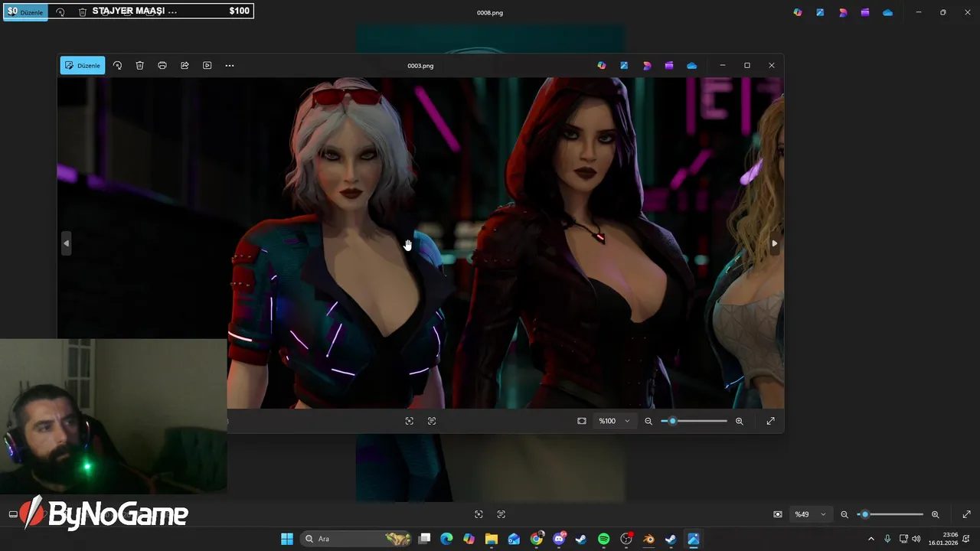
Task: Open the blue square app icon in 0003.png title bar
Action: (x=624, y=66)
